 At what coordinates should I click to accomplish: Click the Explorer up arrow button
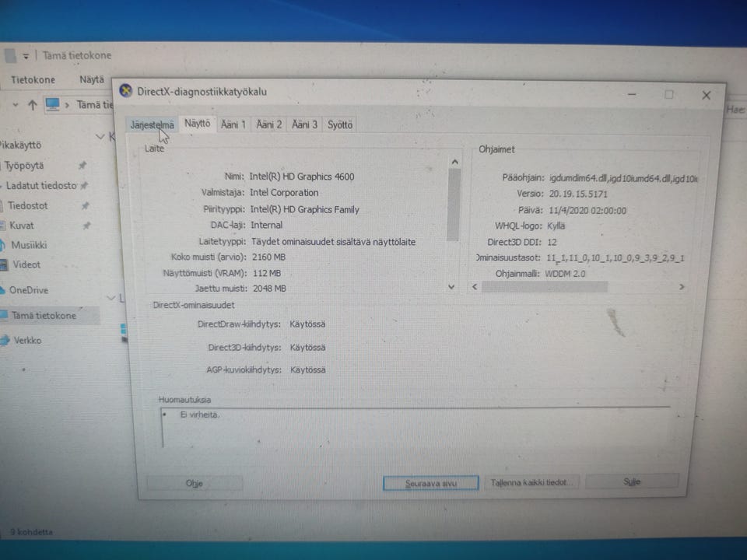pos(32,105)
